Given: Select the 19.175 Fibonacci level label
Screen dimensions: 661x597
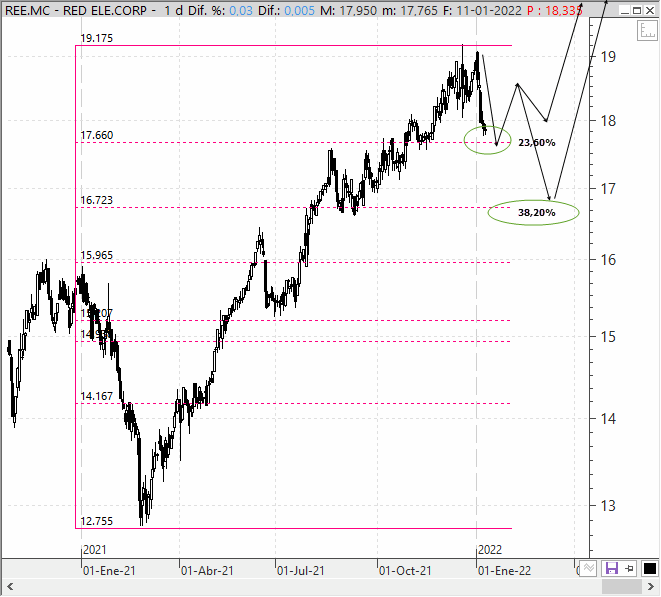Looking at the screenshot, I should click(x=97, y=38).
